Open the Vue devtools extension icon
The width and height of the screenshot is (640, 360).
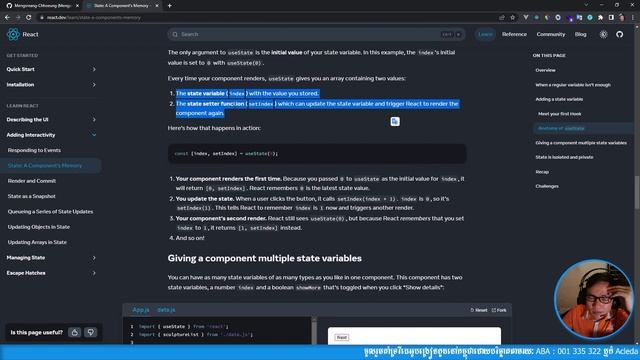coord(526,18)
